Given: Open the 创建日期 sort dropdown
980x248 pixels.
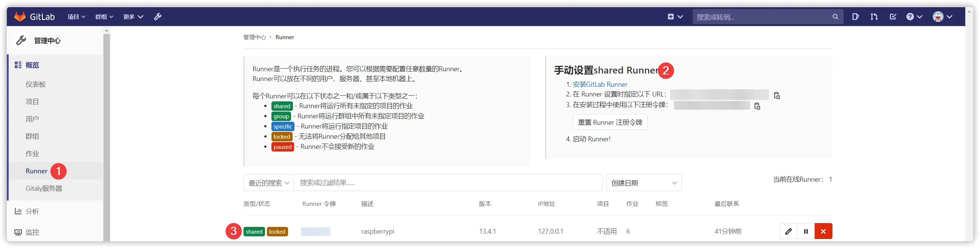Looking at the screenshot, I should pyautogui.click(x=644, y=183).
